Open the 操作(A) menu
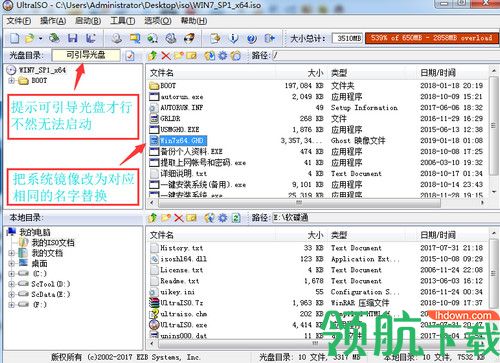 pos(53,21)
